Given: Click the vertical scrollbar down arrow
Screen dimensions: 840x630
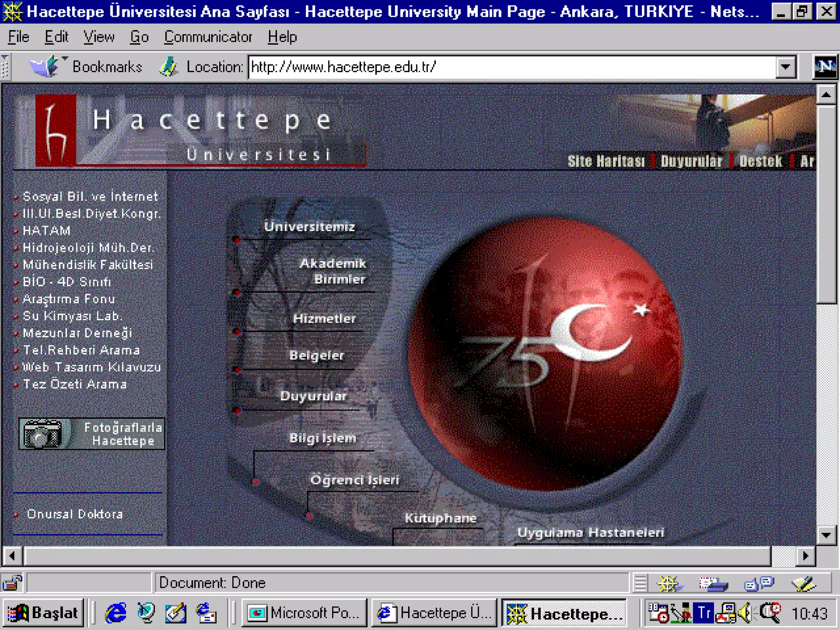Looking at the screenshot, I should pos(826,535).
